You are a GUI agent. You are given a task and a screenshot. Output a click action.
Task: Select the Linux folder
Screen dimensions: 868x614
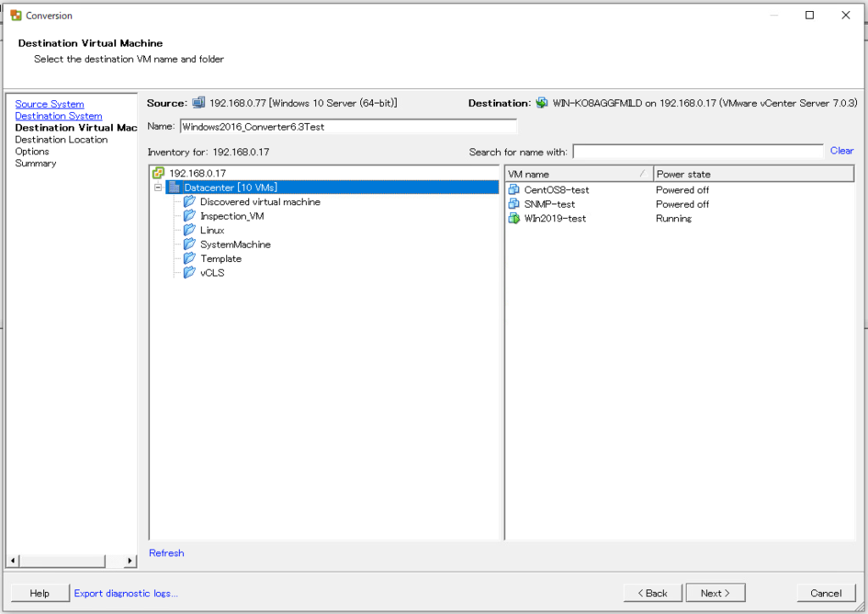click(x=212, y=230)
